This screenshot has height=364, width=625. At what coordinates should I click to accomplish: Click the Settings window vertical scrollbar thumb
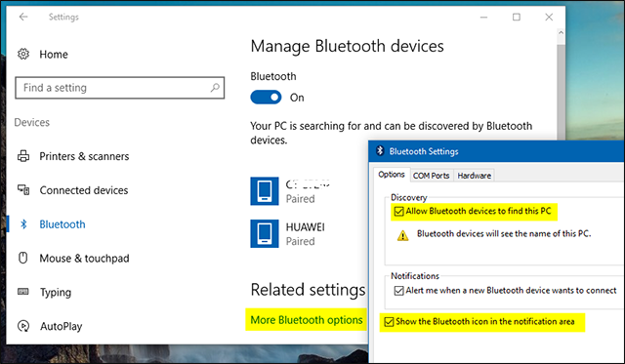click(561, 92)
